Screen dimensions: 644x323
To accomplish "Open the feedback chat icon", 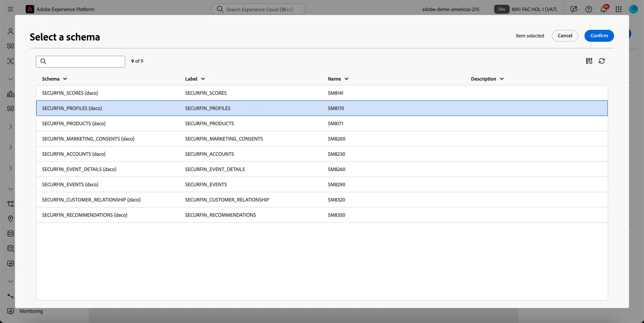I will tap(574, 9).
